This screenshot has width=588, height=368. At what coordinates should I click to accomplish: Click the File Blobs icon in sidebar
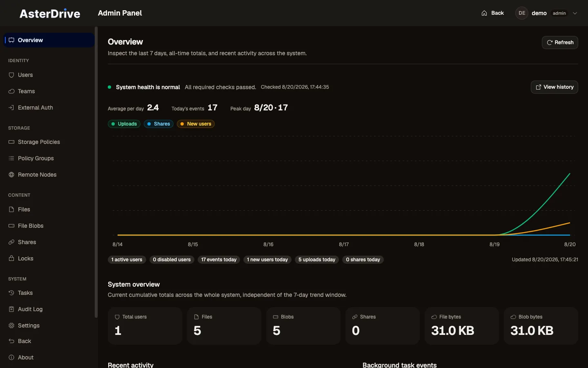click(11, 226)
